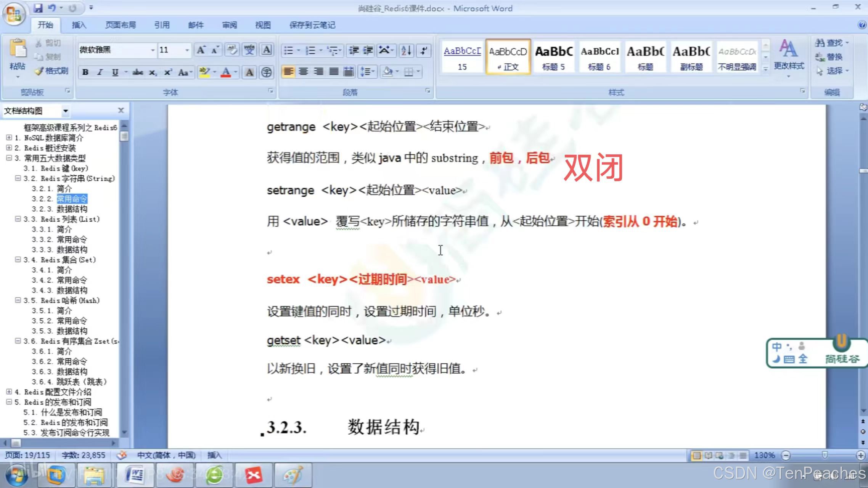Expand the NoSQL数据库简介 tree node
Screen dimensions: 868x488
pyautogui.click(x=9, y=138)
